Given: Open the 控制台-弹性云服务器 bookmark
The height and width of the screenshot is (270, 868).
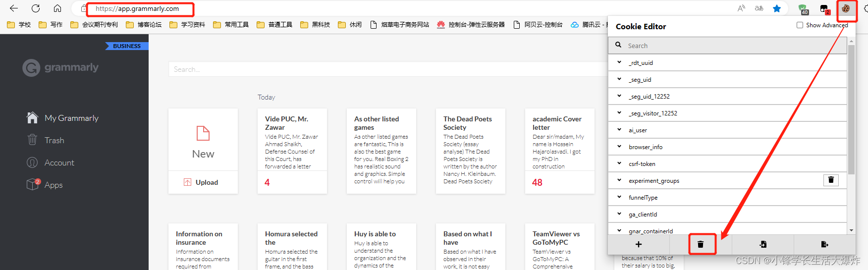Looking at the screenshot, I should (x=471, y=24).
